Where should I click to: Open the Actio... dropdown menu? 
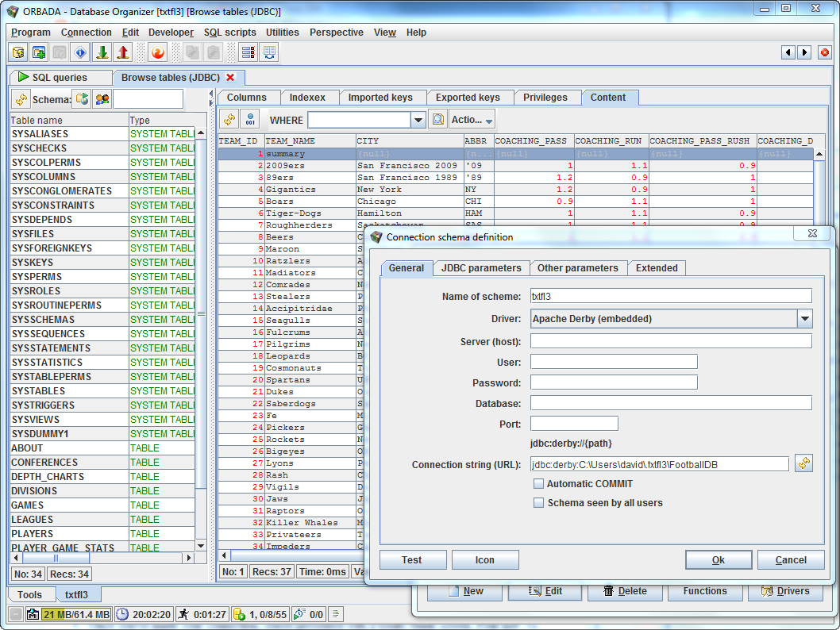(470, 120)
